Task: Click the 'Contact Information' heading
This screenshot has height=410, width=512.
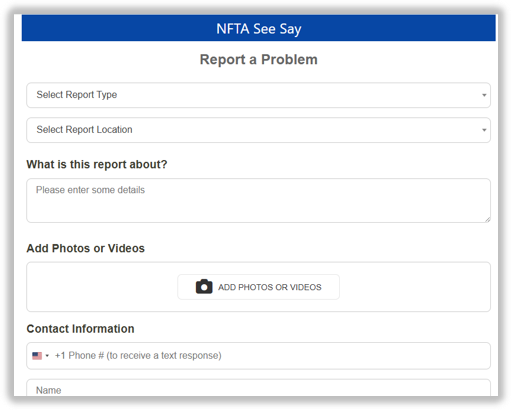Action: point(80,329)
